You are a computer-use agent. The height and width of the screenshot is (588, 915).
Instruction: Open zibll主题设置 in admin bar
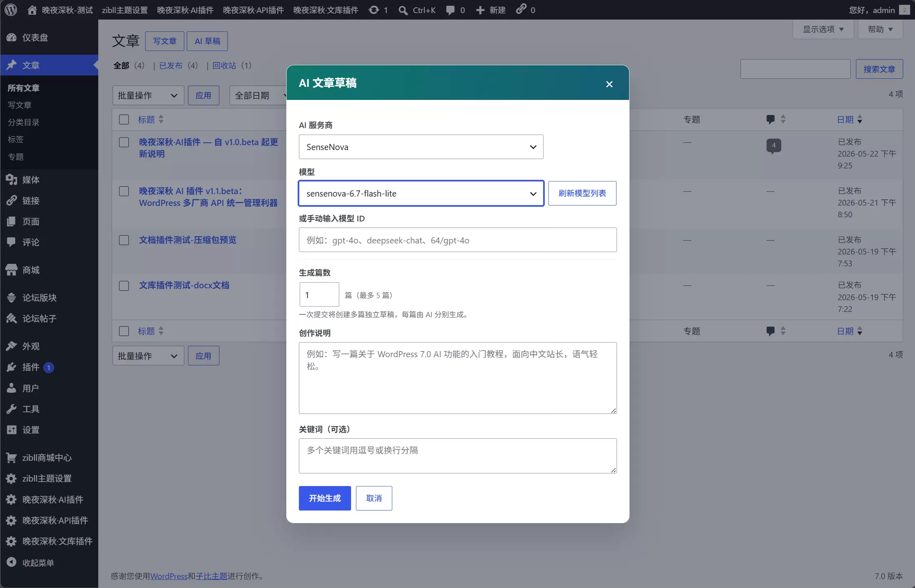pyautogui.click(x=125, y=10)
